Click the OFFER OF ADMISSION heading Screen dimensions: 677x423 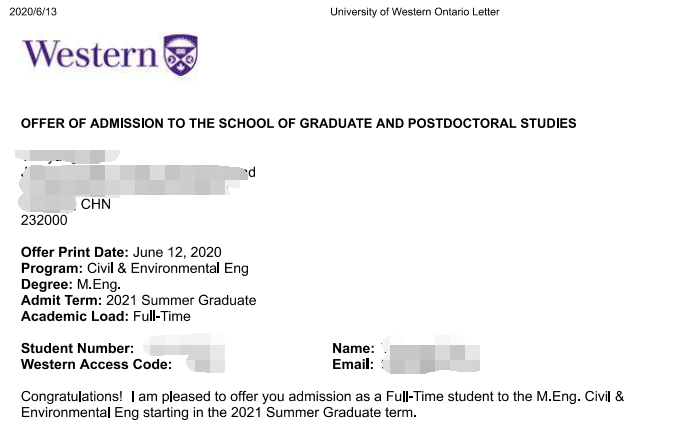point(298,123)
